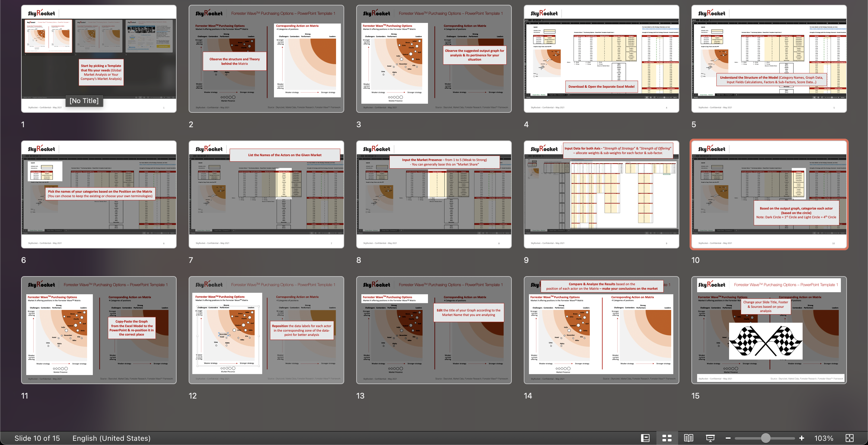The width and height of the screenshot is (868, 445).
Task: Select slide 4 'Download & Open the Separate Excel Model'
Action: 601,59
